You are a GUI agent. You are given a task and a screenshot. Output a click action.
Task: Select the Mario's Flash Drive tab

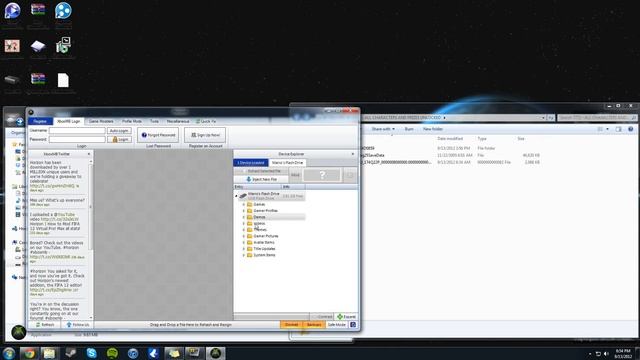click(287, 162)
